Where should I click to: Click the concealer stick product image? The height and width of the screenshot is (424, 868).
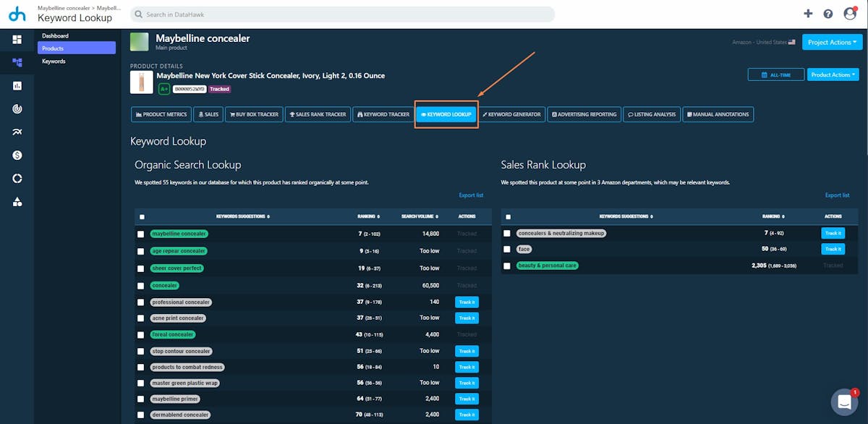[x=141, y=82]
